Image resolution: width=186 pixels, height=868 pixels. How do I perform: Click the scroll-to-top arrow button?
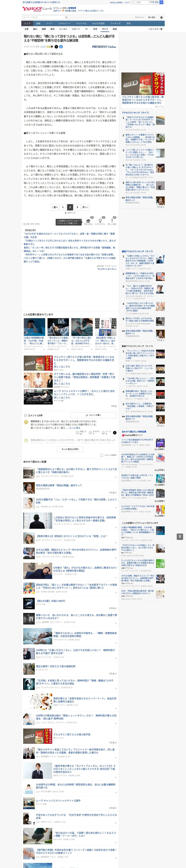click(x=180, y=536)
